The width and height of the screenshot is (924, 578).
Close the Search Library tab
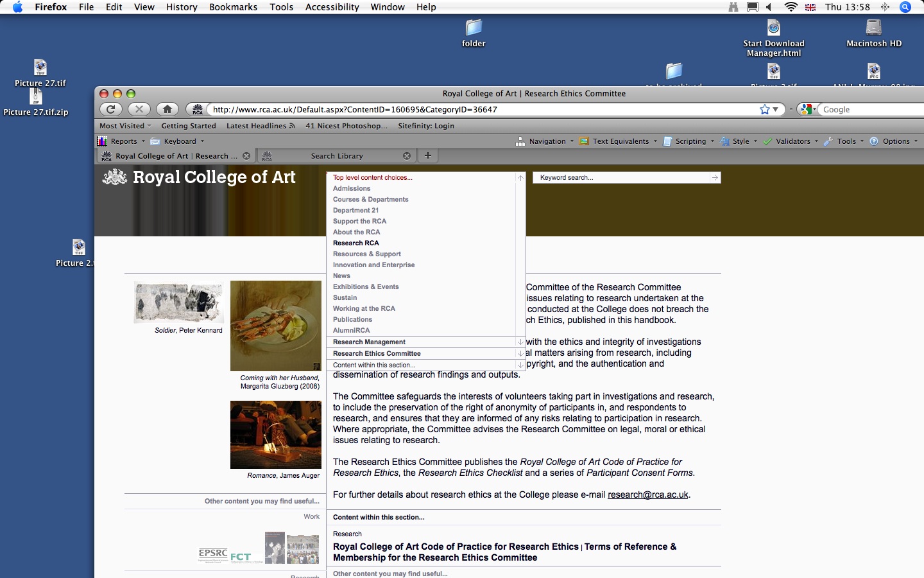[x=407, y=156]
